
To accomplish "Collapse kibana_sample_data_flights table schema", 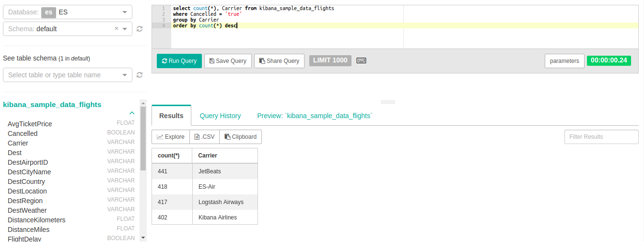I will coord(132,113).
